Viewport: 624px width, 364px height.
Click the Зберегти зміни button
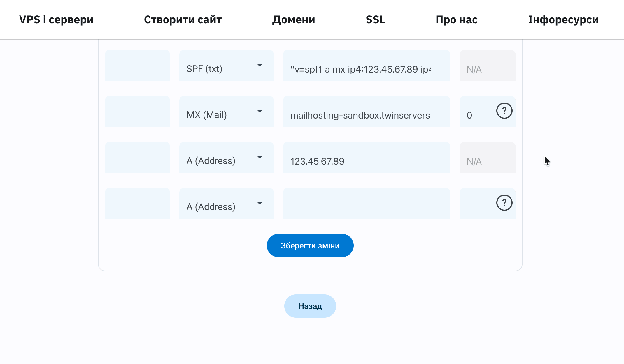[310, 245]
